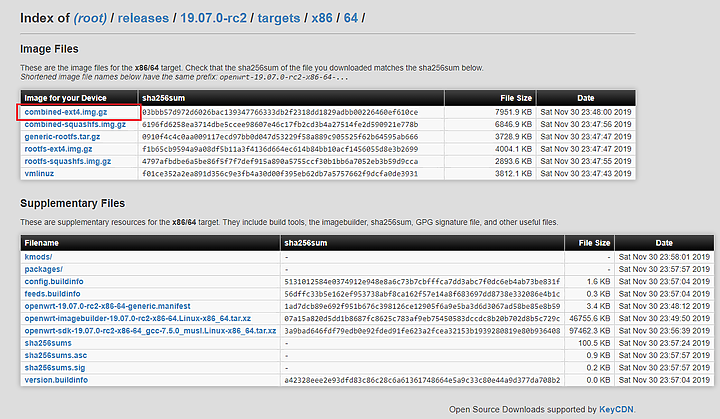
Task: Open version.buildinfo file
Action: pos(56,380)
